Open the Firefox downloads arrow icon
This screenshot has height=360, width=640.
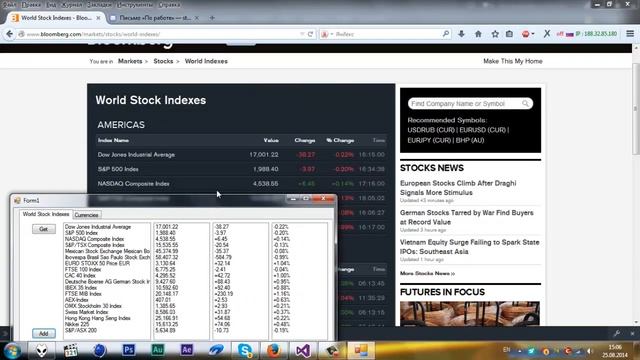click(461, 34)
